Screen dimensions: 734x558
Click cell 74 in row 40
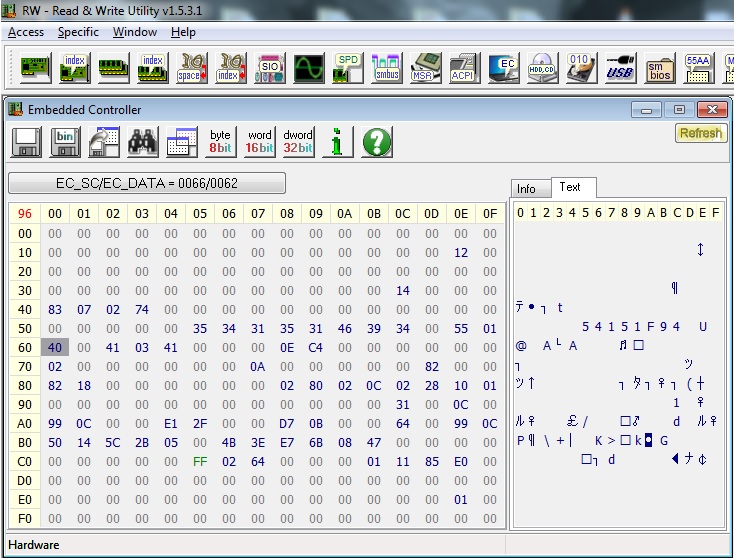click(x=142, y=309)
